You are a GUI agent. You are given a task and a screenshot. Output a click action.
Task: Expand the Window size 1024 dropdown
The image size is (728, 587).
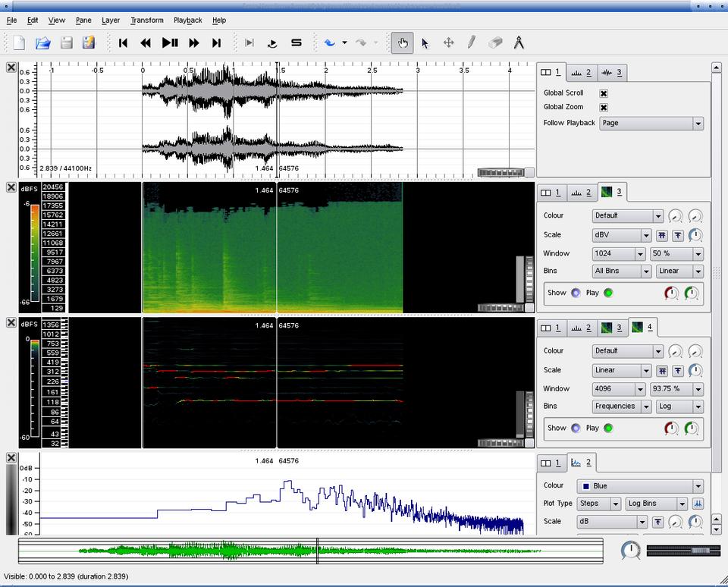point(619,253)
